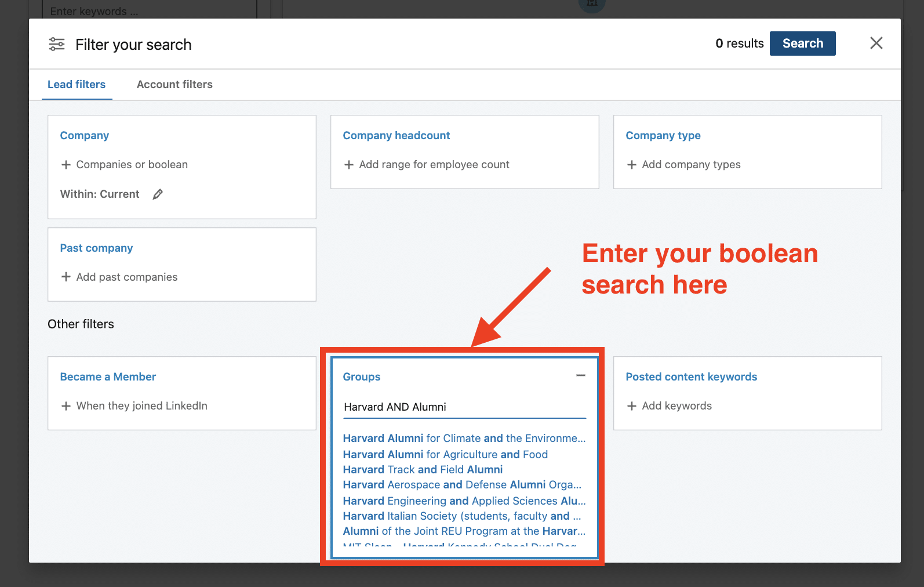The height and width of the screenshot is (587, 924).
Task: Open the Past company filter heading
Action: 96,248
